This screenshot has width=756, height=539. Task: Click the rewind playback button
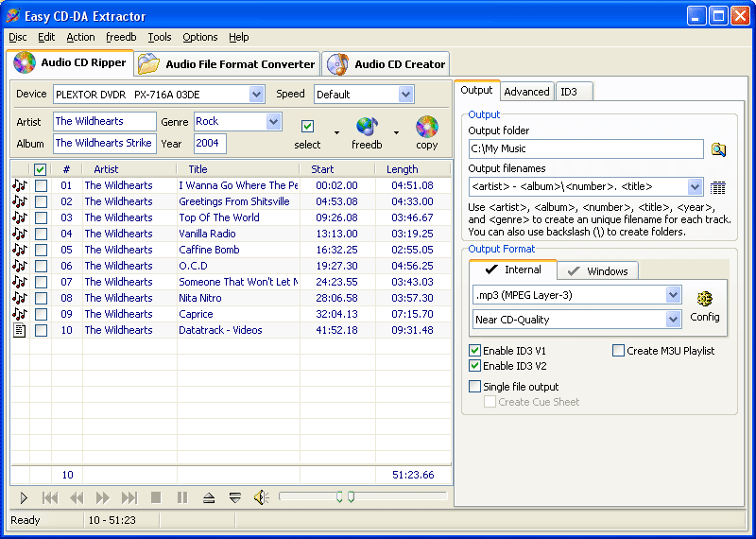77,497
